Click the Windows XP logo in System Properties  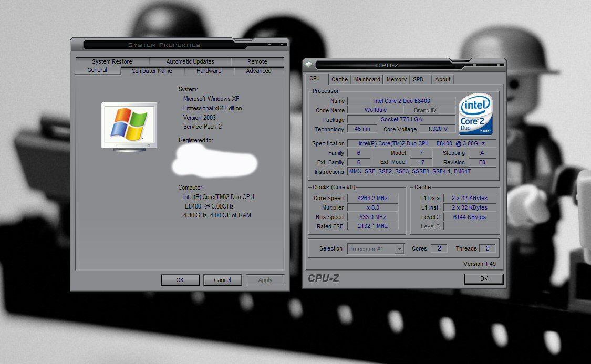coord(129,127)
